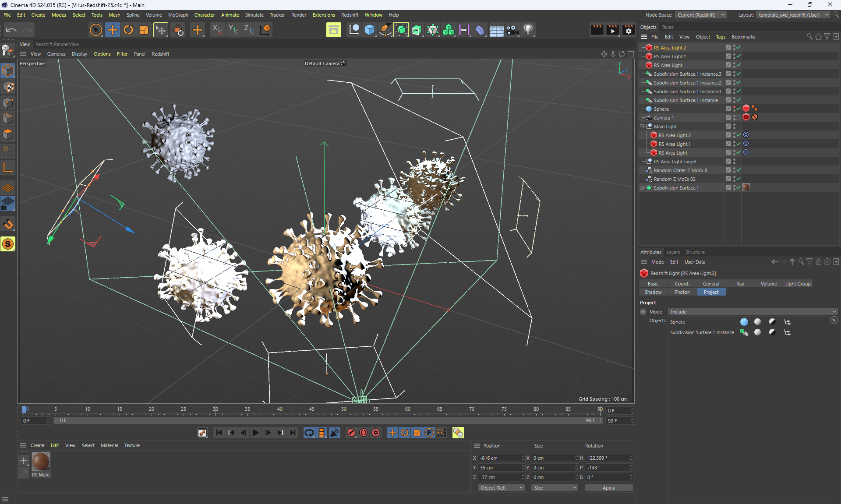
Task: Select the RS Material thumbnail swatch
Action: [x=41, y=462]
